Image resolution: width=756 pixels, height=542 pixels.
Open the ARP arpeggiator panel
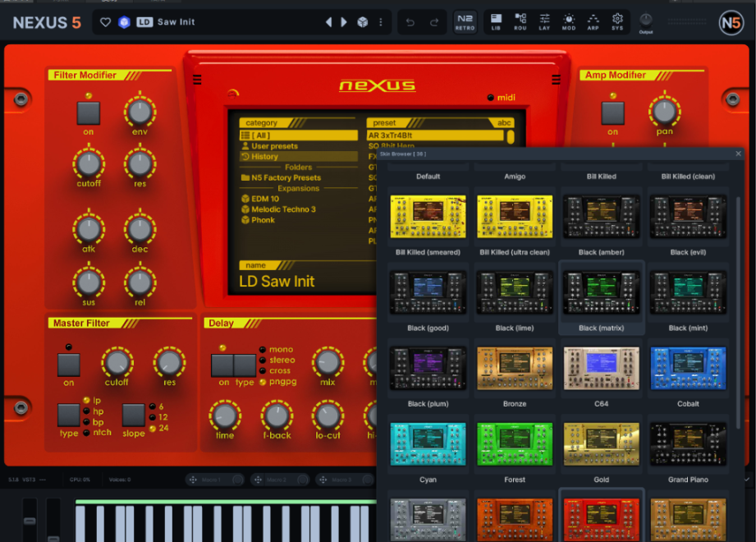pyautogui.click(x=593, y=22)
